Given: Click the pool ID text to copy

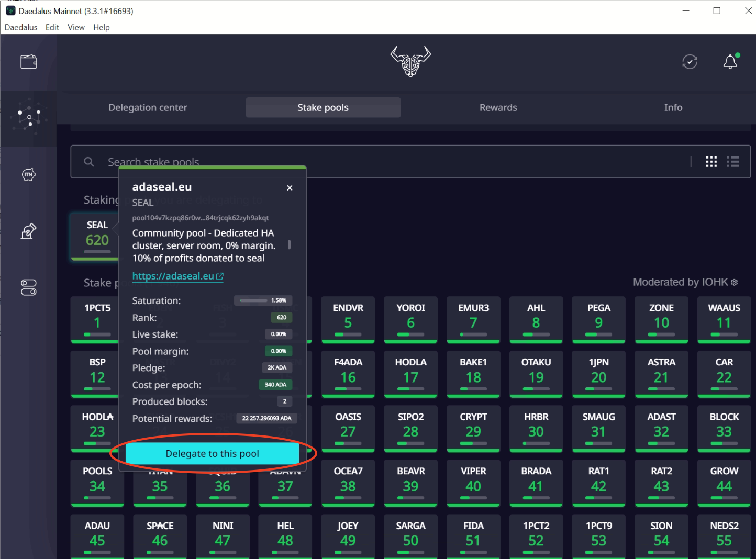Looking at the screenshot, I should (200, 218).
